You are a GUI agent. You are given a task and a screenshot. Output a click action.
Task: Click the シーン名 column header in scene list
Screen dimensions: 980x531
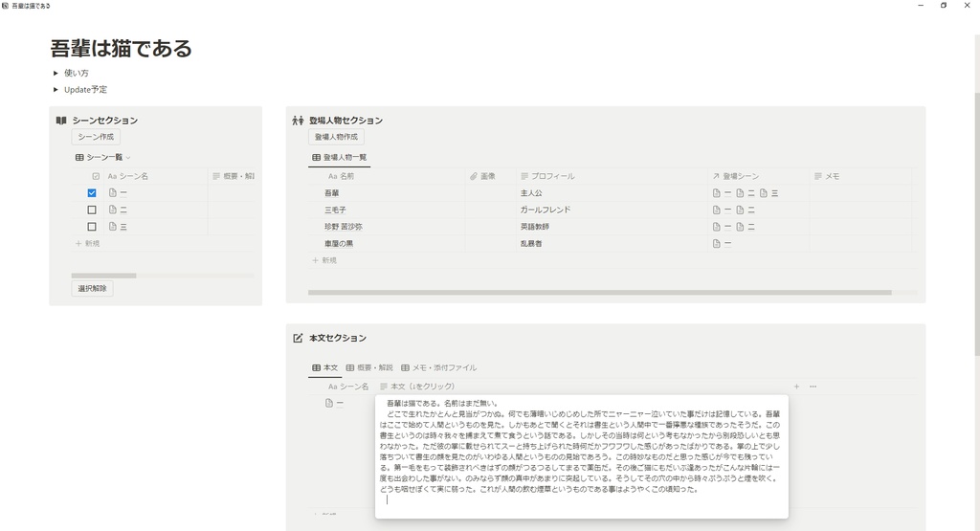point(128,176)
